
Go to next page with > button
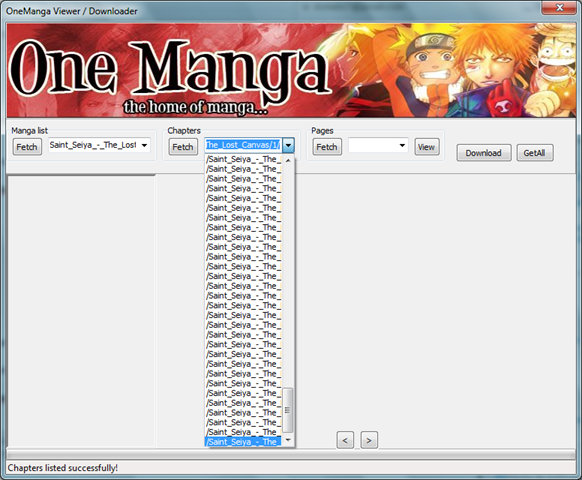369,440
